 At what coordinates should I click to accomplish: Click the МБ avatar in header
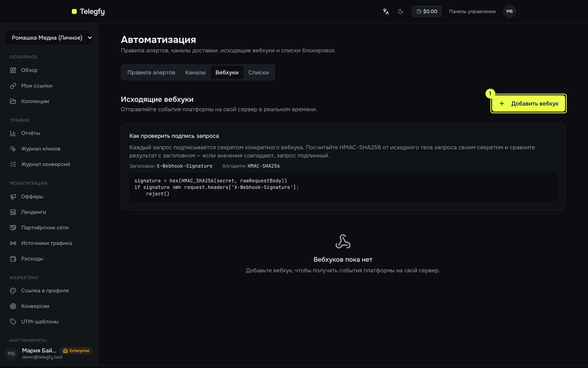point(510,11)
